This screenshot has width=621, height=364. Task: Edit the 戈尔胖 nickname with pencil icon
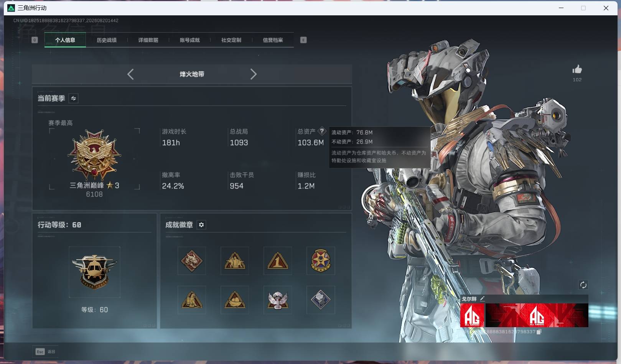click(483, 299)
